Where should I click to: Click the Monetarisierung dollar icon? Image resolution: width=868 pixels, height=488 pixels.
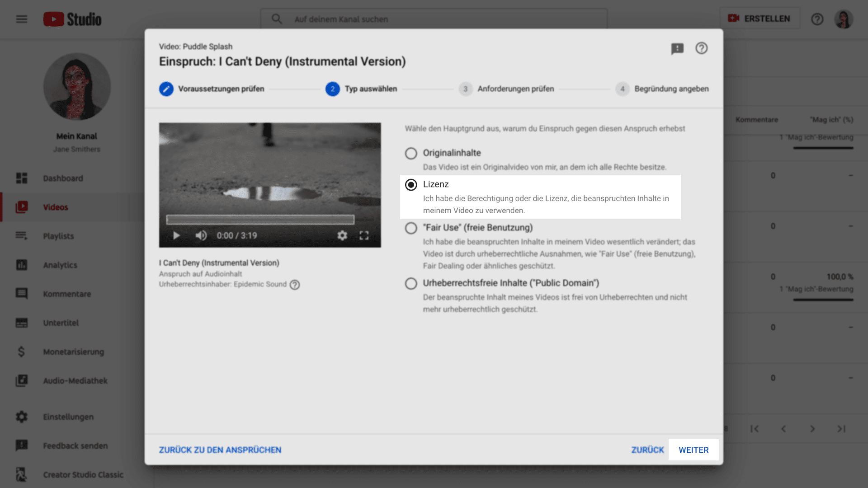[x=21, y=352]
